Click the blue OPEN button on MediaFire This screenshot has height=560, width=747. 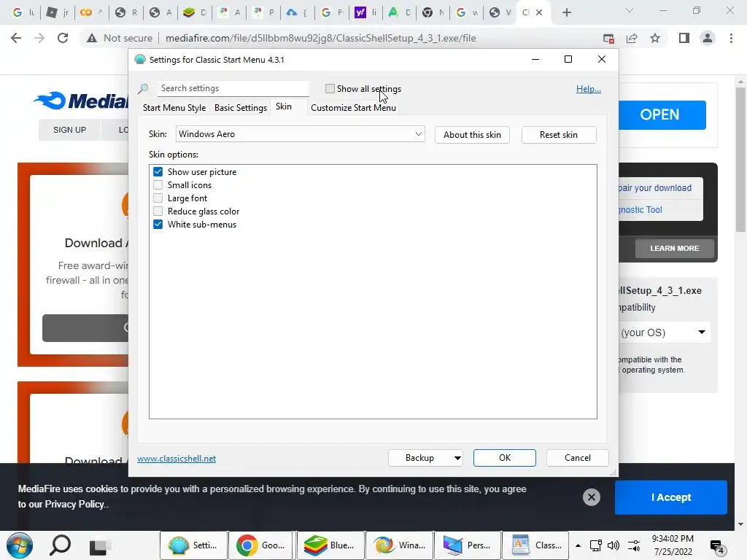pos(662,114)
